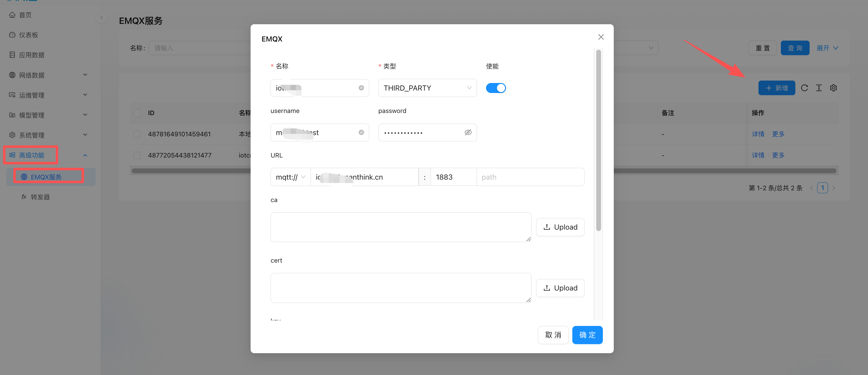Screen dimensions: 868x375
Task: Close the EMQX dialog with X
Action: click(x=601, y=37)
